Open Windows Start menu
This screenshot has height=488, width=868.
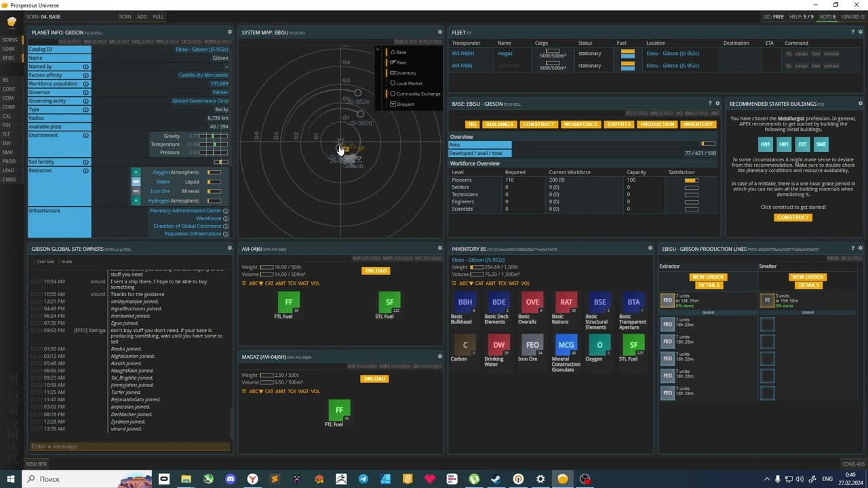tap(11, 479)
